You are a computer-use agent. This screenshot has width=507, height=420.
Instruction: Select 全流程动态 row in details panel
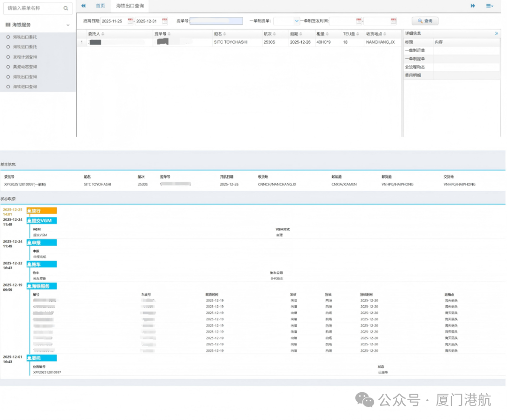click(415, 67)
